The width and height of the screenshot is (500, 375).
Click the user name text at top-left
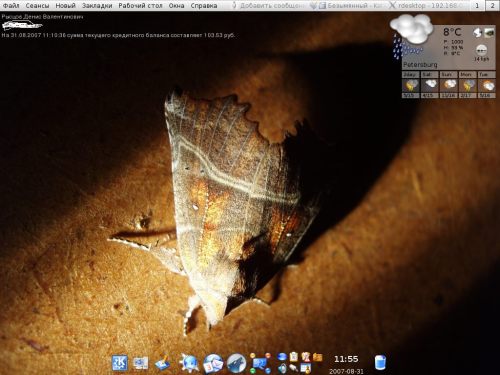[42, 16]
